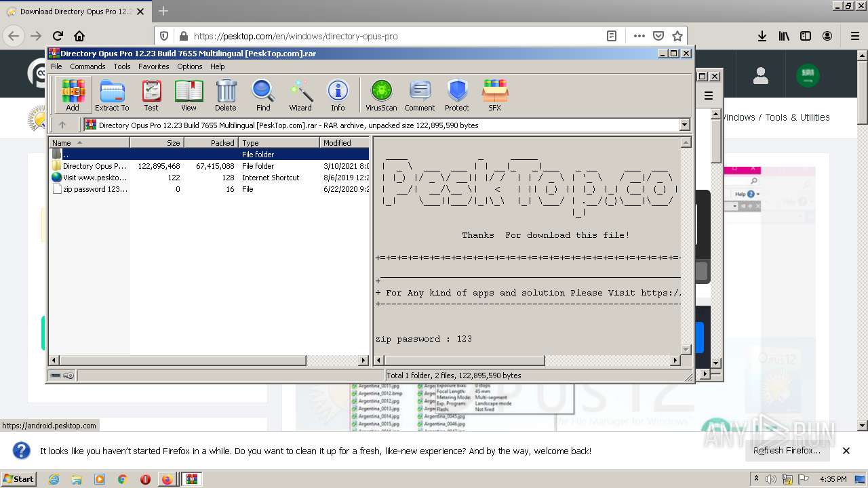
Task: Open WinRAR Favorites menu
Action: [x=154, y=66]
